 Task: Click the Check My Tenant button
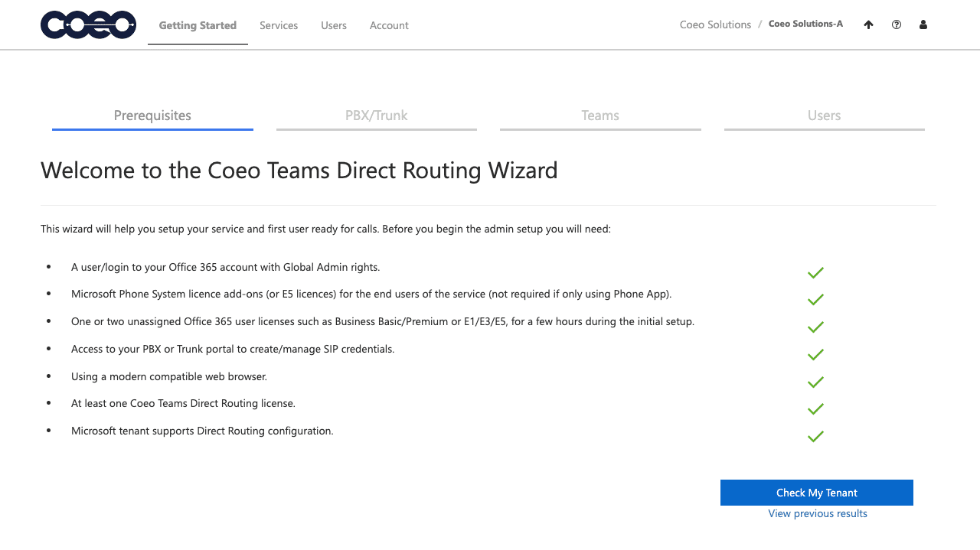pyautogui.click(x=817, y=493)
